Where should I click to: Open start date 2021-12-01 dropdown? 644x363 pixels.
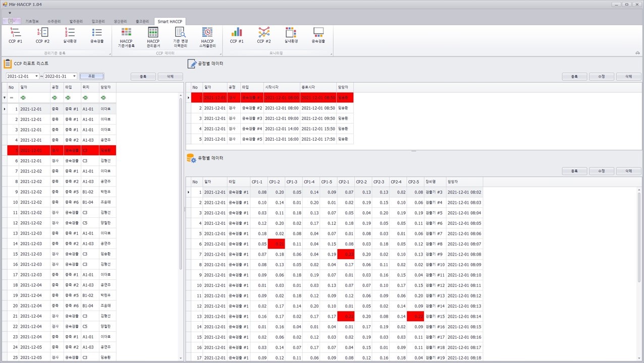click(36, 76)
